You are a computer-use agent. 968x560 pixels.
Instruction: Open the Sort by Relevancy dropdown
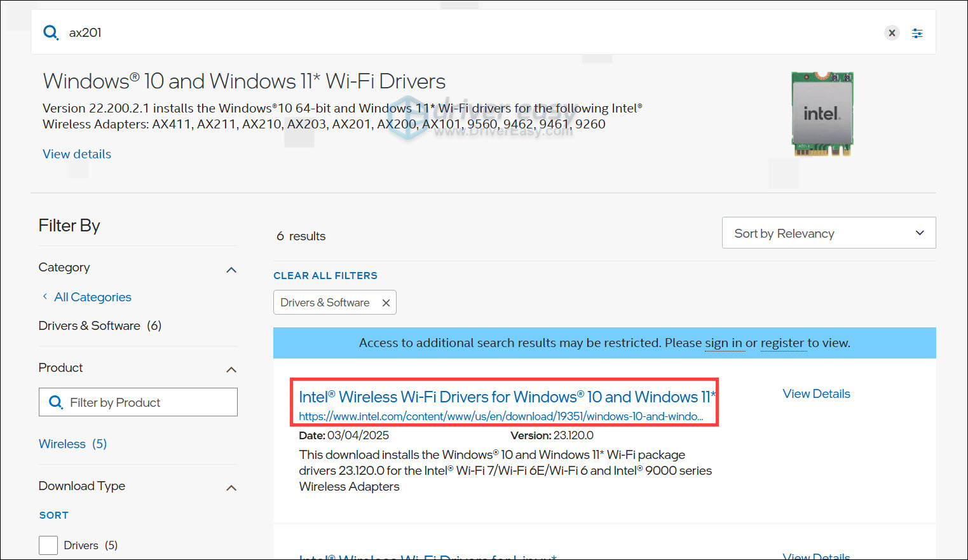pyautogui.click(x=828, y=233)
